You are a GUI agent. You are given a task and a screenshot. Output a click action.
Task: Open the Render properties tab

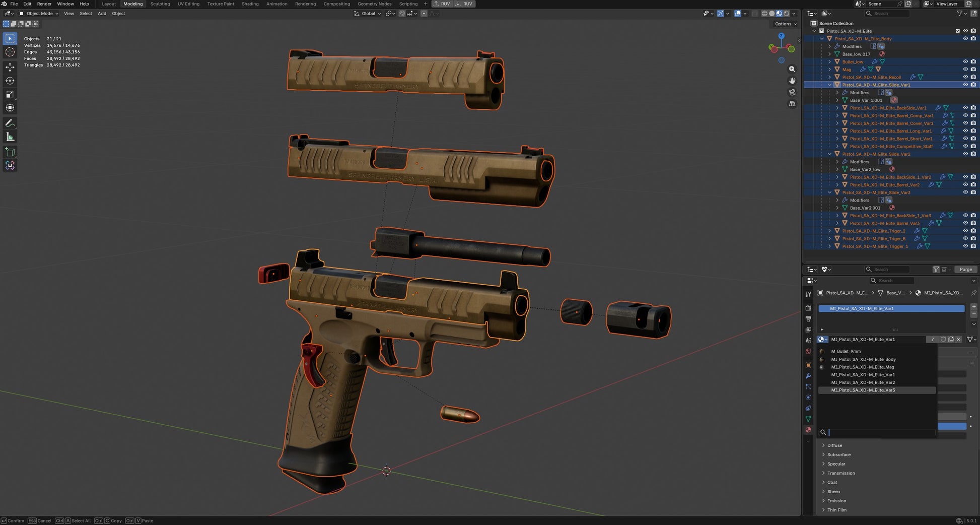point(808,308)
